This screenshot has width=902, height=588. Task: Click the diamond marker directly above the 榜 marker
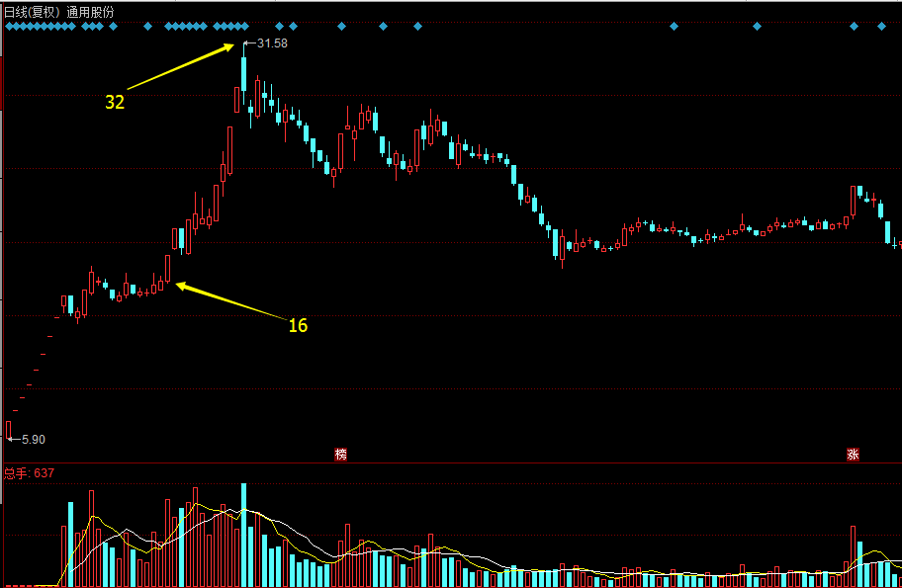tap(341, 26)
